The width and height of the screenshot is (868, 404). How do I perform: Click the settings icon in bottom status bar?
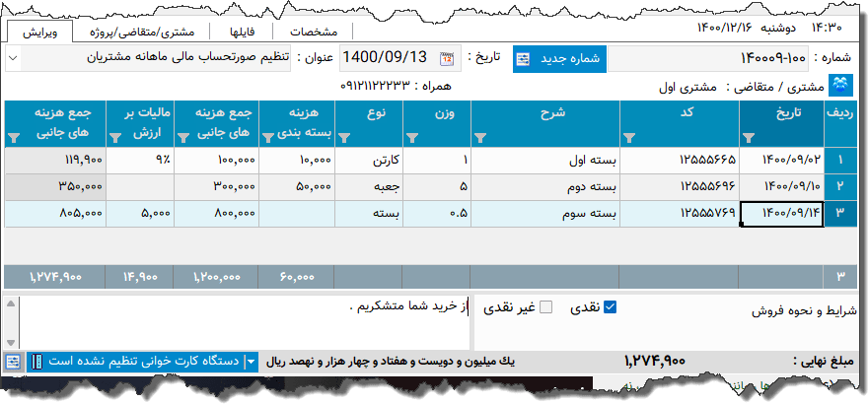14,362
